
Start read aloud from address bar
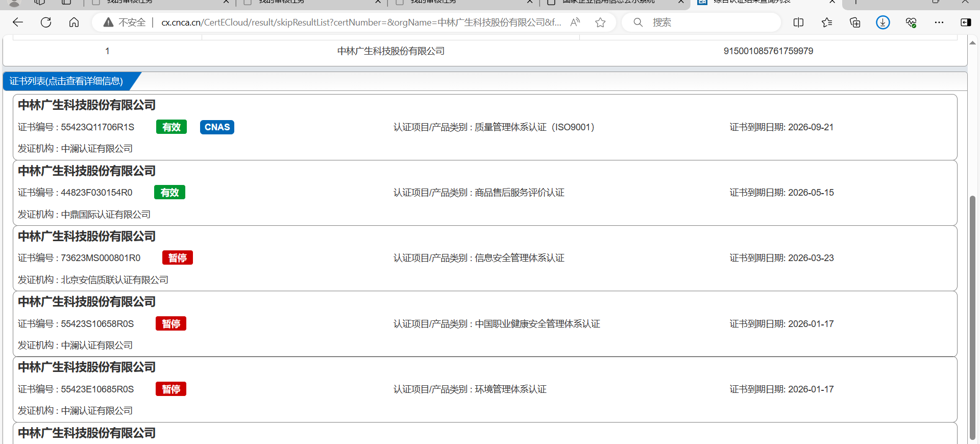[575, 22]
